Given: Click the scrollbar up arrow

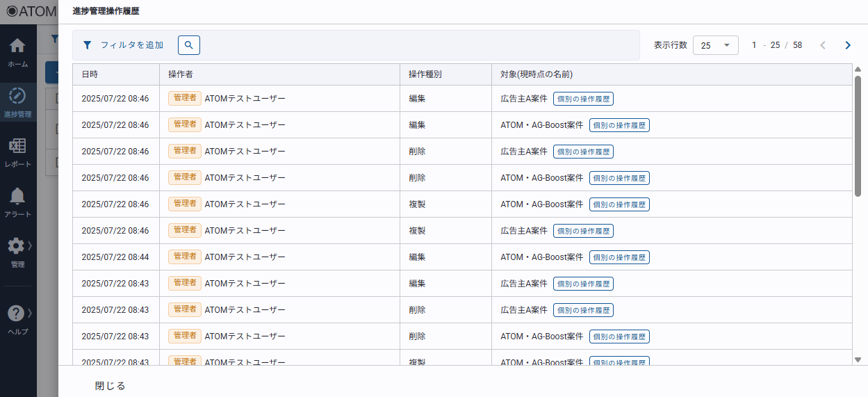Looking at the screenshot, I should pos(858,69).
